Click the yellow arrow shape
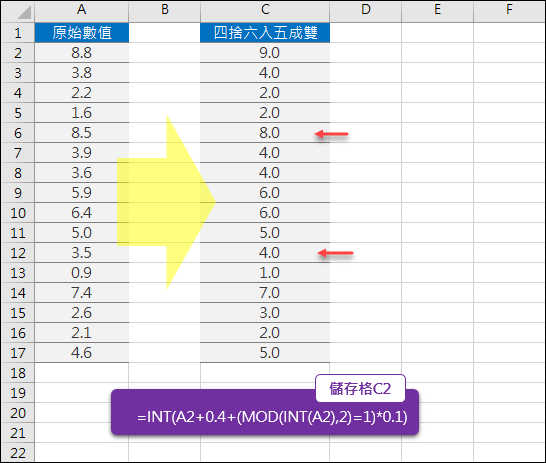546x463 pixels. point(166,202)
